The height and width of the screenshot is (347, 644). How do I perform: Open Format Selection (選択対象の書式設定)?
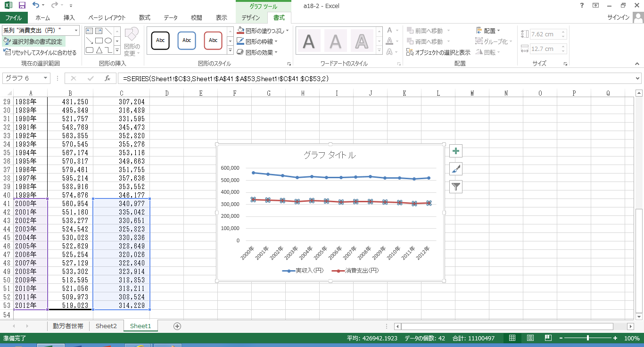click(33, 41)
